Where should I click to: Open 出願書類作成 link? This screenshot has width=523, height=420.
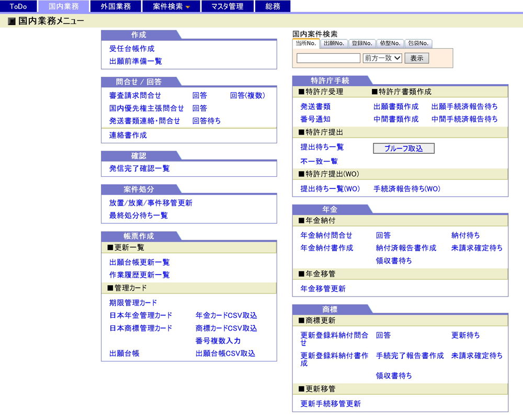pos(396,107)
